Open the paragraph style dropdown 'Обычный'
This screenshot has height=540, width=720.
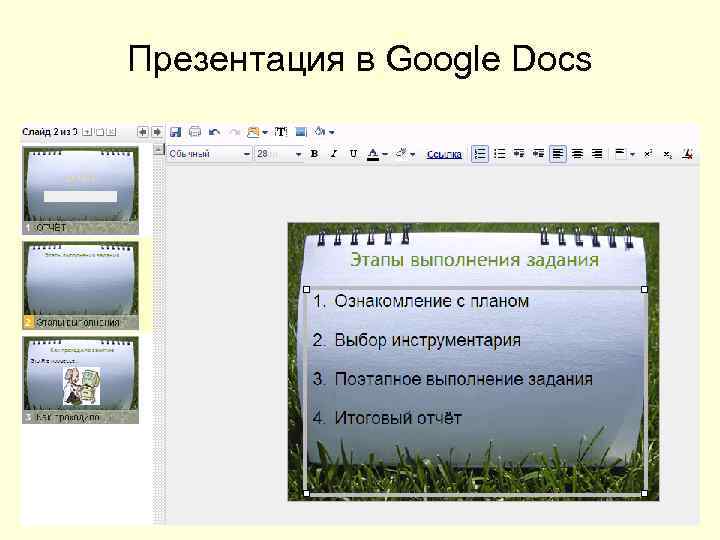(x=209, y=154)
